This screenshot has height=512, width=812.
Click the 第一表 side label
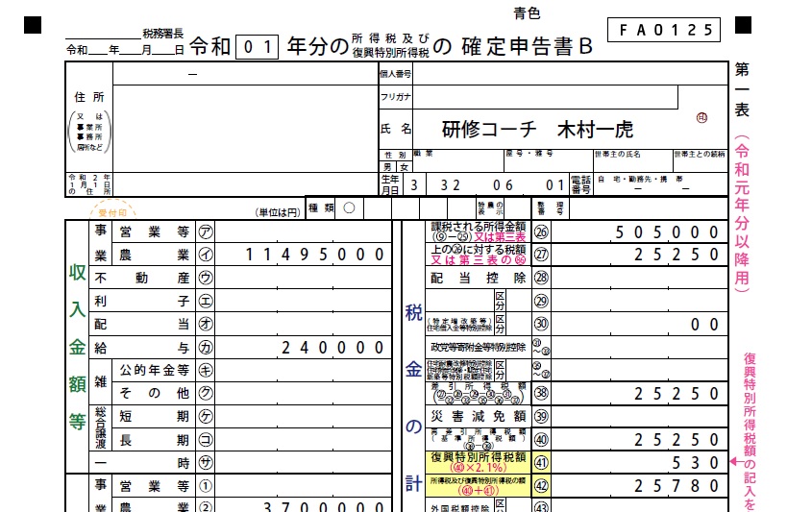click(742, 89)
